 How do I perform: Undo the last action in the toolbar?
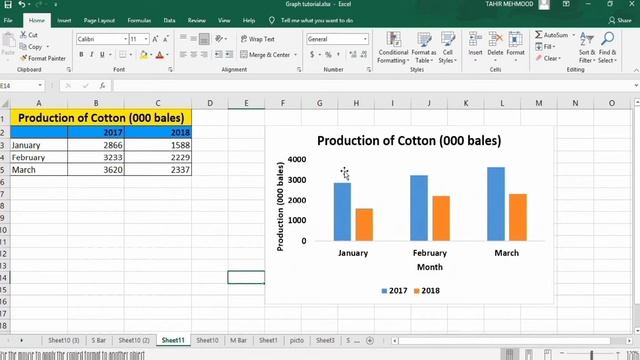22,4
